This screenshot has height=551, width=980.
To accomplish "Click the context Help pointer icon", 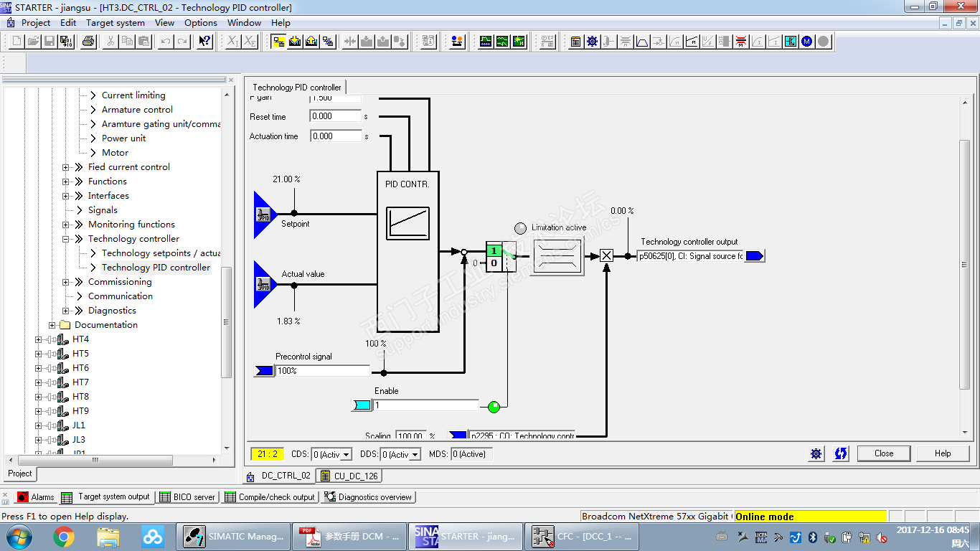I will [x=204, y=42].
